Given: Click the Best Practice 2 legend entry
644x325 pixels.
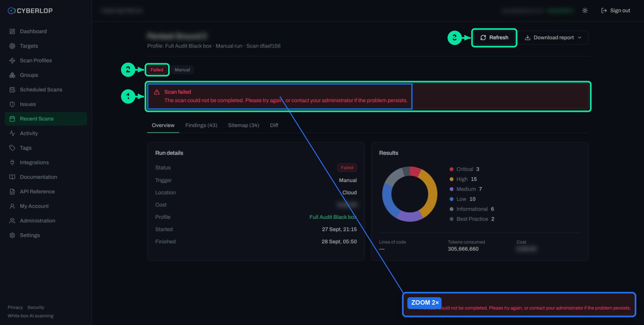Looking at the screenshot, I should 472,219.
